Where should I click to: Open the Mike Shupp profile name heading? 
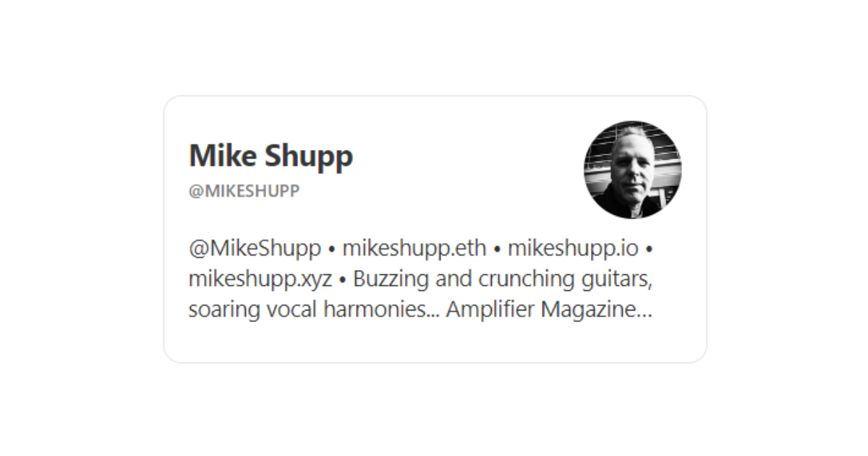[x=271, y=156]
